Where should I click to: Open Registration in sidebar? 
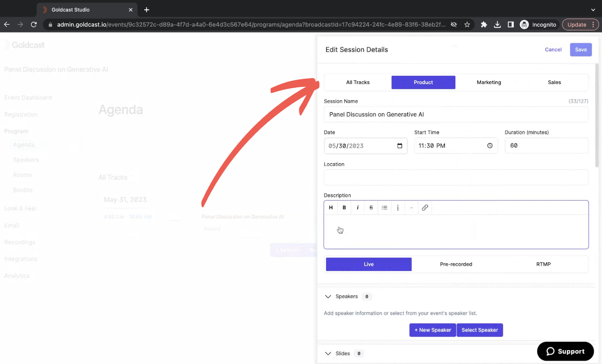click(21, 115)
